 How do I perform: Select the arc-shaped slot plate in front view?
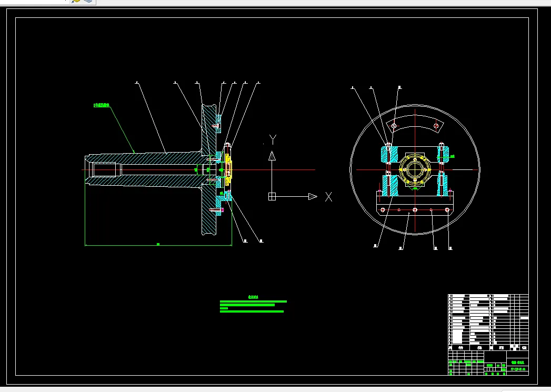[415, 125]
